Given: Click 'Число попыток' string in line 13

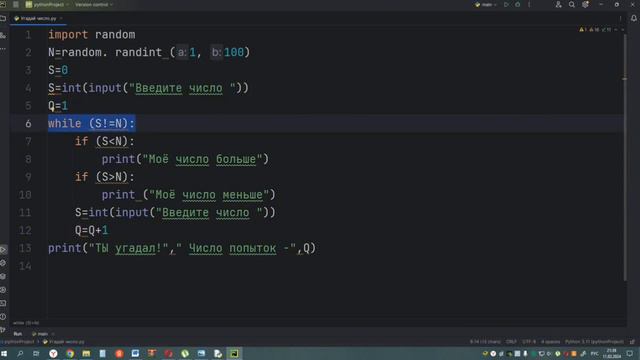Looking at the screenshot, I should (232, 248).
